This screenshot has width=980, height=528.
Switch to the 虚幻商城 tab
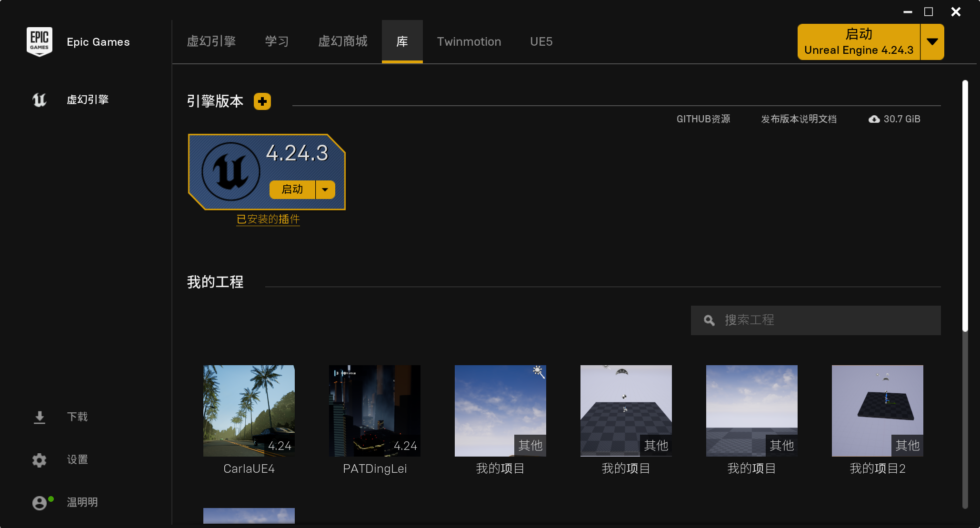(343, 42)
